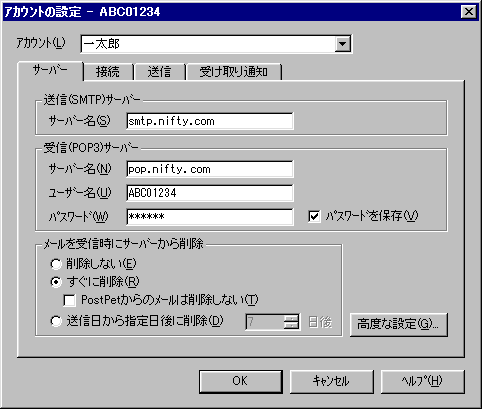The height and width of the screenshot is (409, 482).
Task: Open the 受け取り通知 tab
Action: click(234, 72)
